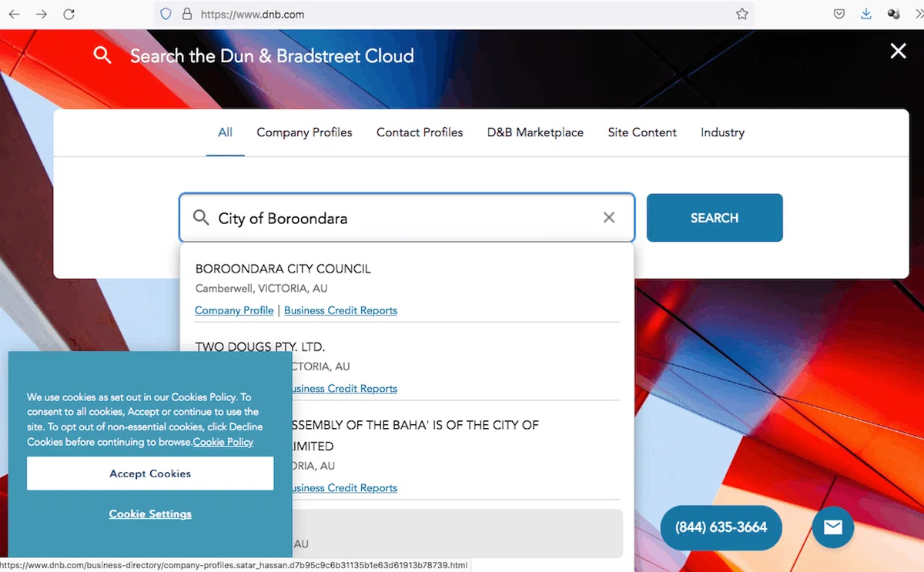This screenshot has height=572, width=924.
Task: Select BOROONDARA CITY COUNCIL suggestion
Action: [x=283, y=269]
